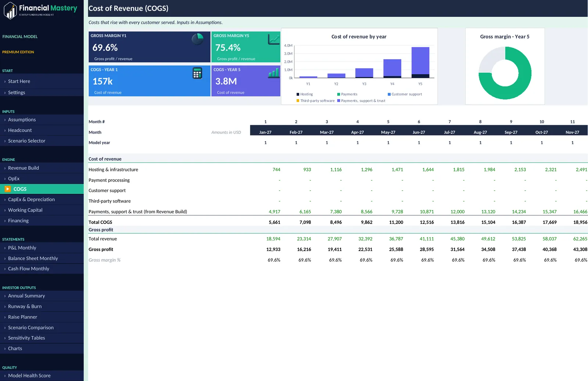The width and height of the screenshot is (588, 381).
Task: Select Hosting & infrastructure value 744
Action: (276, 170)
